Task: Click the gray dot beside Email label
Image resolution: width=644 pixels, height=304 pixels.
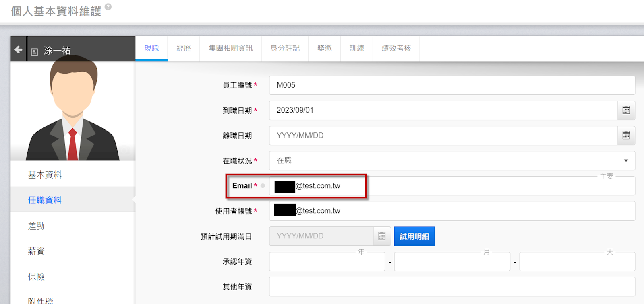Action: (263, 186)
